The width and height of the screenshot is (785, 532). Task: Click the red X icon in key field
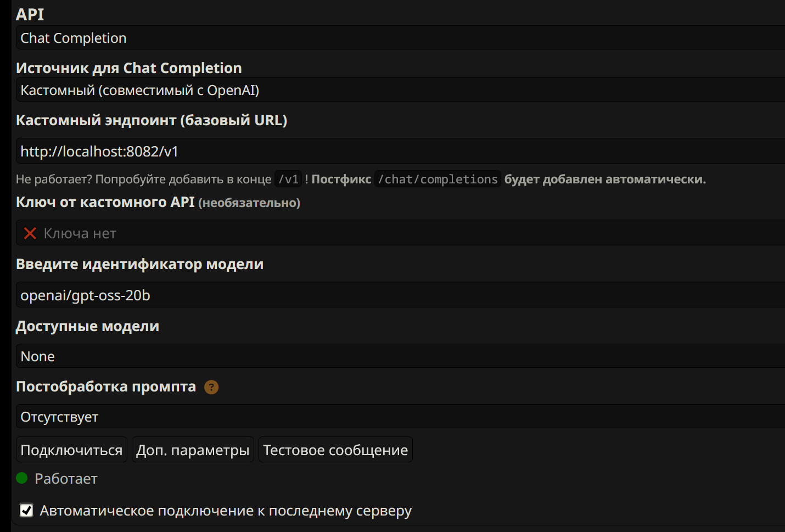click(30, 233)
